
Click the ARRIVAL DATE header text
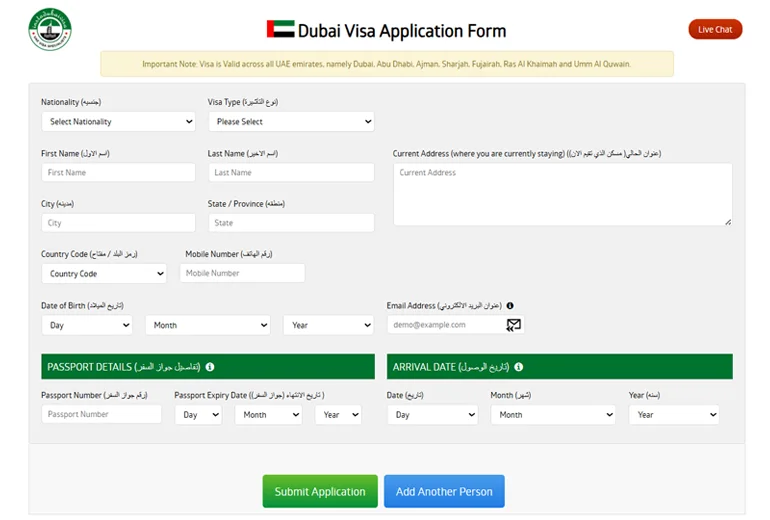tap(451, 367)
